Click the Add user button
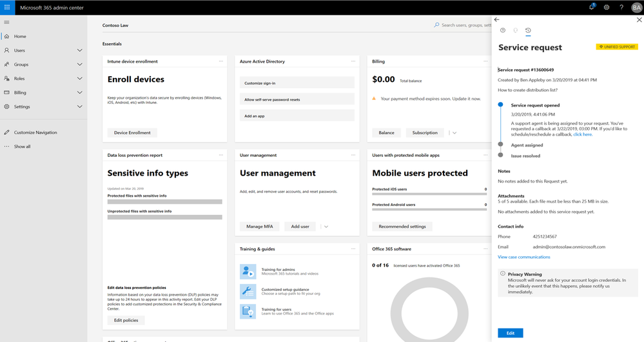This screenshot has height=342, width=644. coord(300,226)
